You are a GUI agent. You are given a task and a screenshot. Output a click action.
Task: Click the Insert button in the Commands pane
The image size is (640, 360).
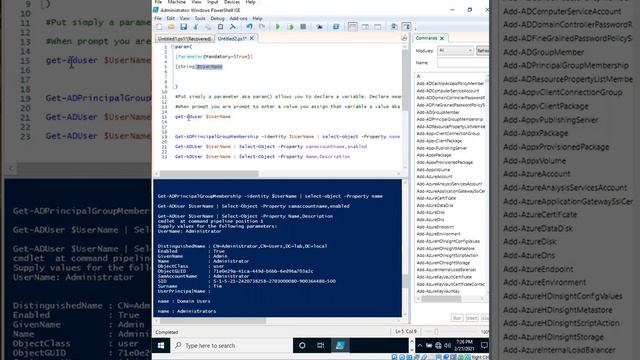pyautogui.click(x=472, y=318)
